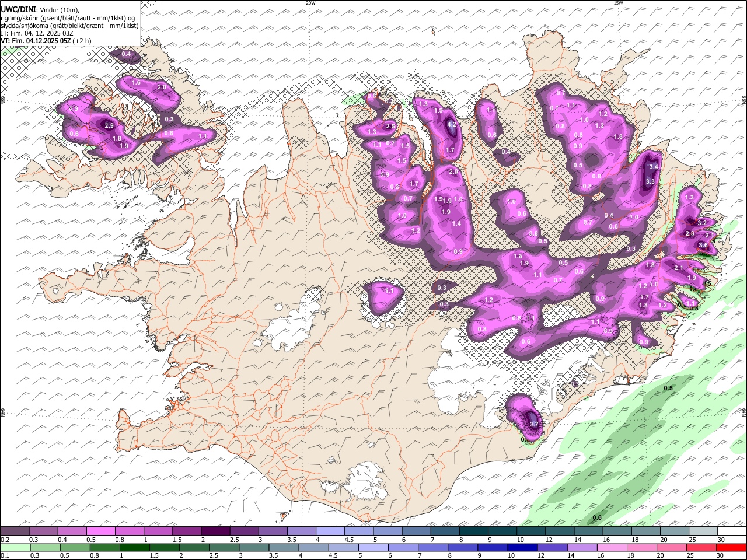Click the 'UWC/DINI: Vindur (10m)' title line
This screenshot has height=560, width=747.
pyautogui.click(x=40, y=10)
